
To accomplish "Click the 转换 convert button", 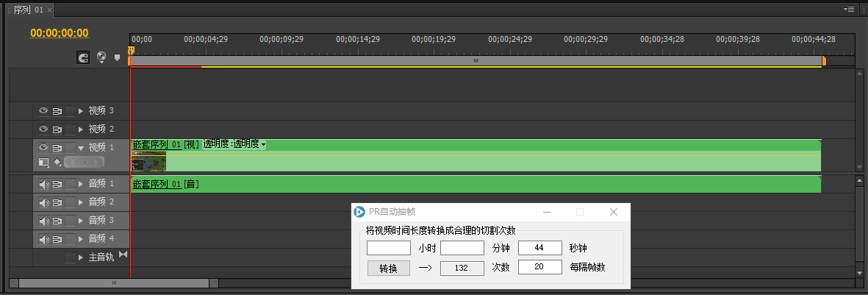I will (x=388, y=268).
